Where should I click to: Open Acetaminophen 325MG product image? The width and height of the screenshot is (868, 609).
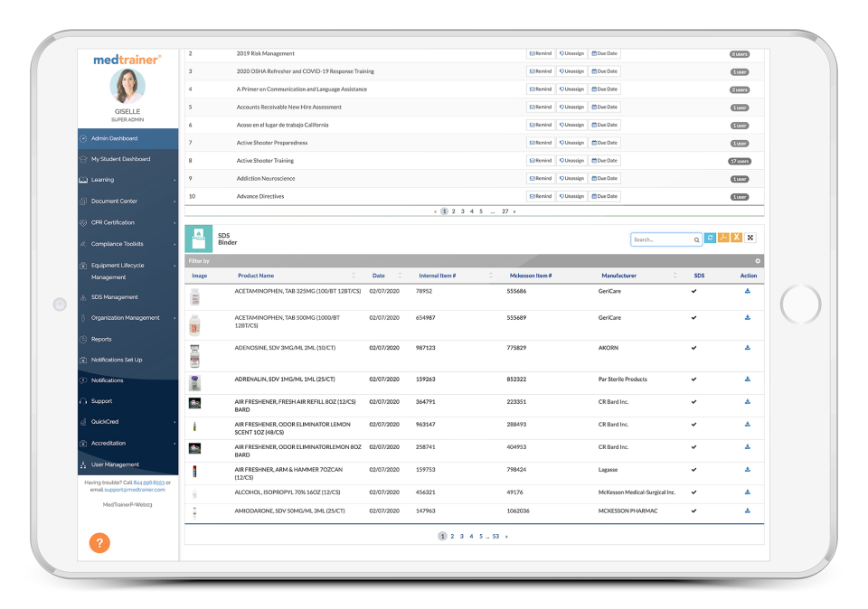[x=195, y=297]
